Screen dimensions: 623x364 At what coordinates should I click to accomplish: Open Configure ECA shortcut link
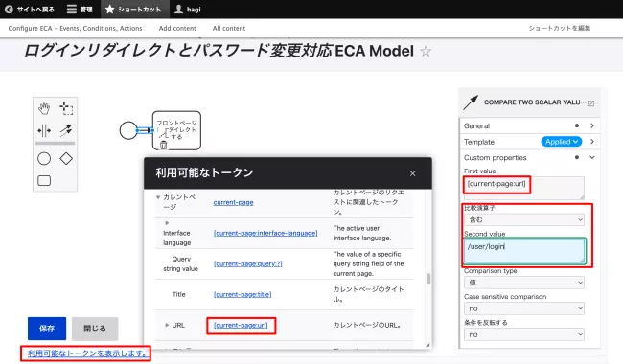(75, 28)
